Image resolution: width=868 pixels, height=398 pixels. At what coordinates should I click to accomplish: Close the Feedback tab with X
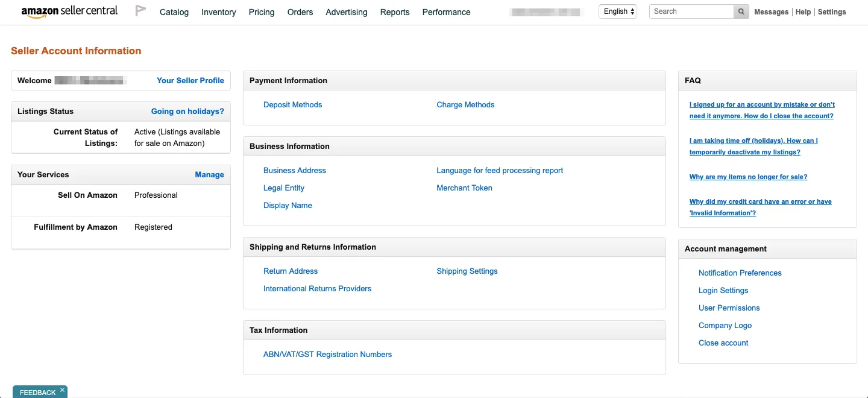(x=62, y=390)
